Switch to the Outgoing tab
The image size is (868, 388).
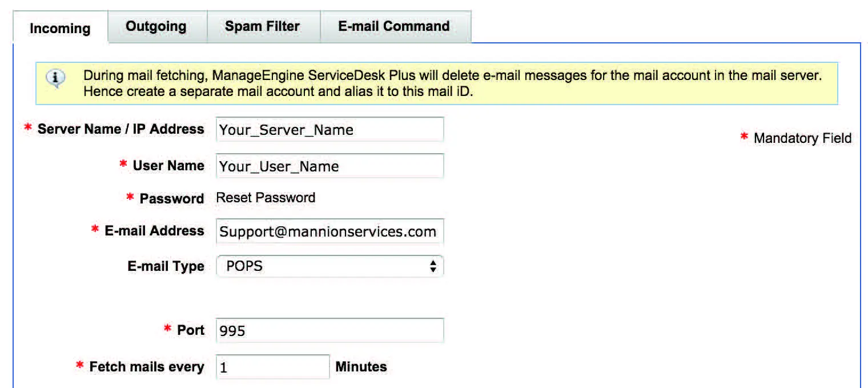(156, 26)
